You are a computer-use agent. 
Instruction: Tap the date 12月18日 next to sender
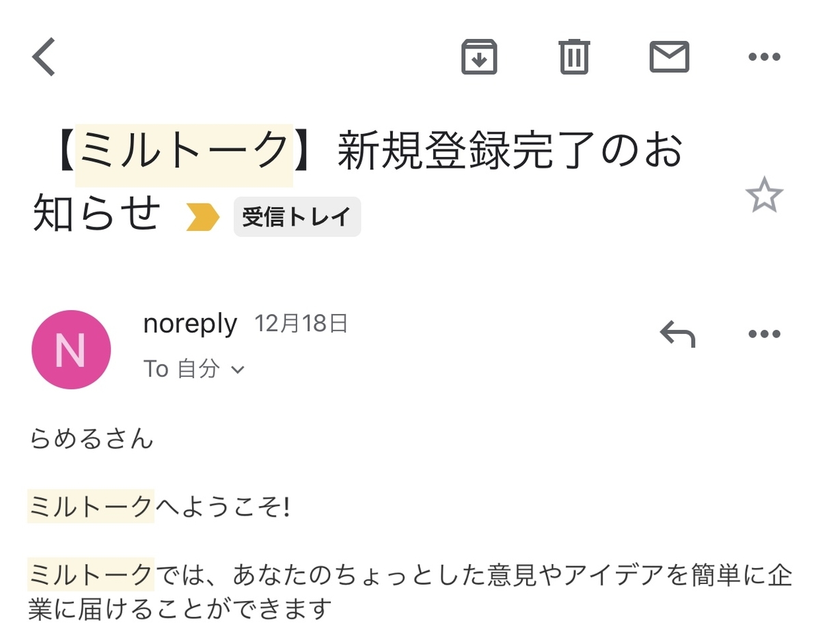[x=301, y=324]
